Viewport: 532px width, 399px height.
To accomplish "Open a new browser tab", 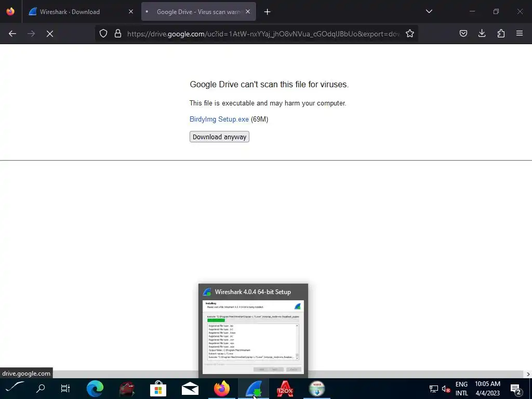I will click(x=268, y=12).
